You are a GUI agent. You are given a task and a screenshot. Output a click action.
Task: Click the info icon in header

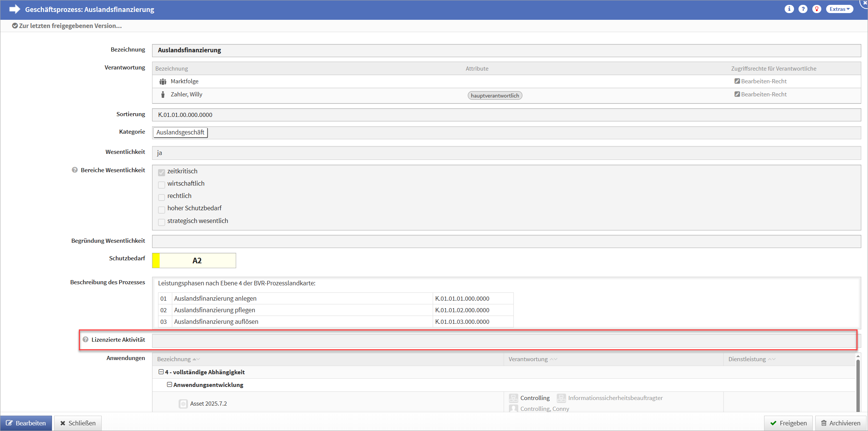[x=789, y=9]
